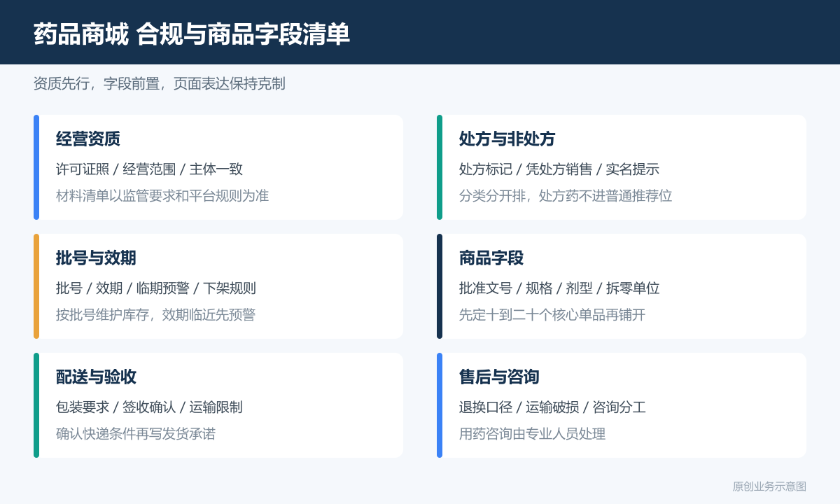Click the text 许可证照 / 经营范围 / 主体一致
The height and width of the screenshot is (504, 840).
pos(149,169)
